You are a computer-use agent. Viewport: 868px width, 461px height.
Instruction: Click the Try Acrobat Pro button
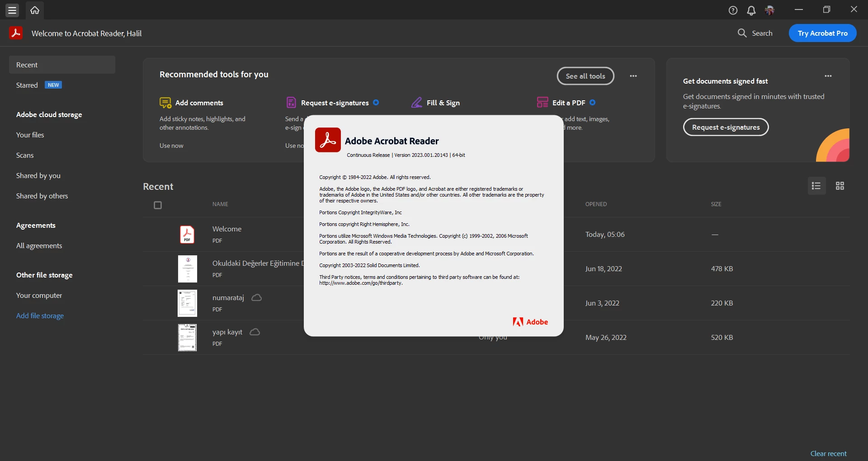pyautogui.click(x=822, y=33)
